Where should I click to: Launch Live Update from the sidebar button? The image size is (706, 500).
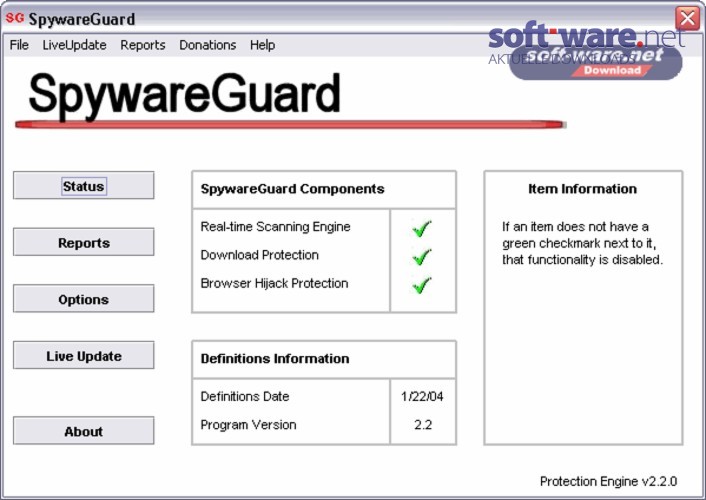point(83,355)
